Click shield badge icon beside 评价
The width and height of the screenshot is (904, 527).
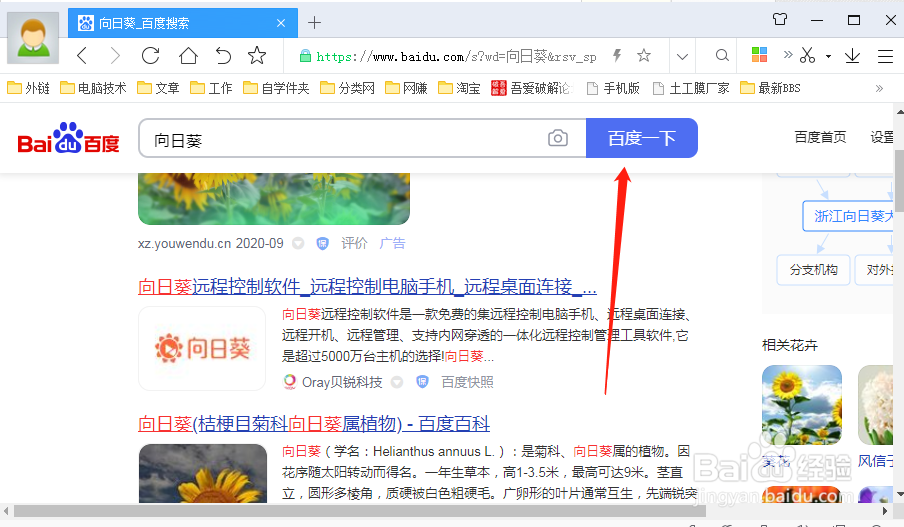[x=323, y=243]
